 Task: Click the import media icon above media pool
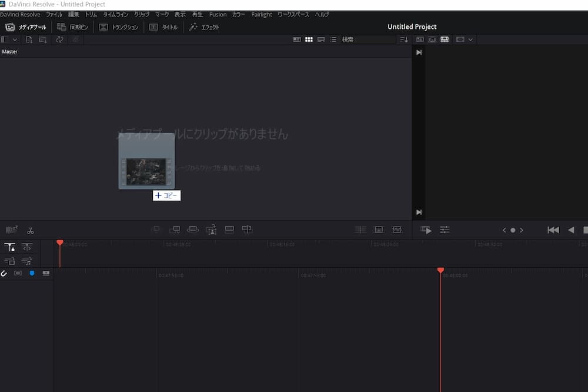(x=29, y=39)
